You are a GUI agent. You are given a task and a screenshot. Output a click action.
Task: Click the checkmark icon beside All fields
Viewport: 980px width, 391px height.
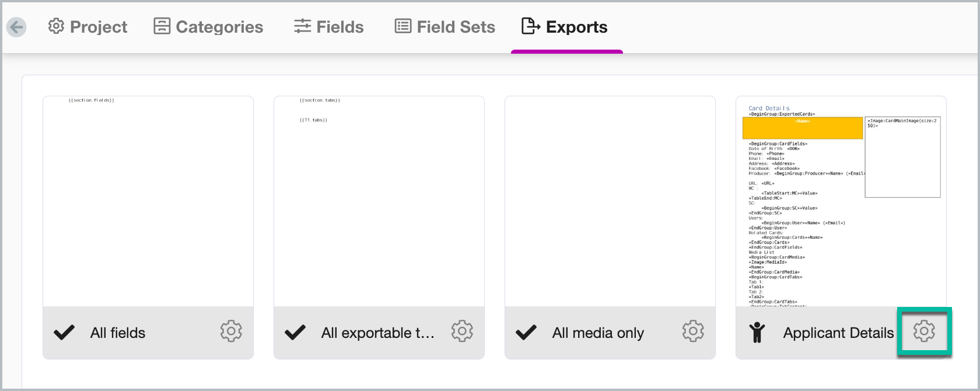point(64,333)
